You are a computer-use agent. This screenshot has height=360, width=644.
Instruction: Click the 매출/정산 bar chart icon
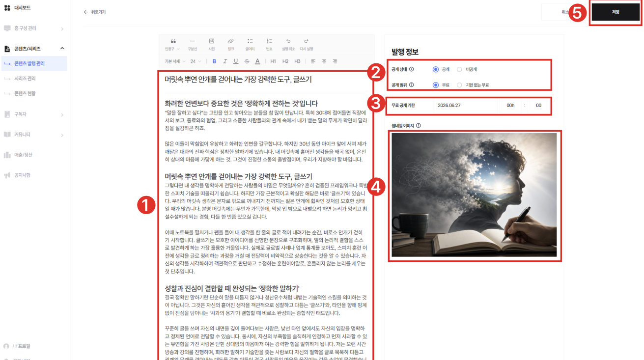7,155
